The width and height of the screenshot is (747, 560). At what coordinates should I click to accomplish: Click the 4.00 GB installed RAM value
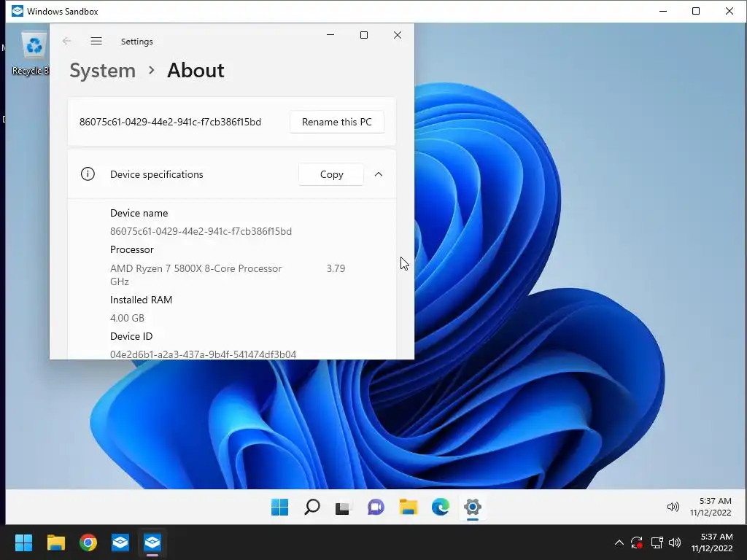tap(127, 318)
